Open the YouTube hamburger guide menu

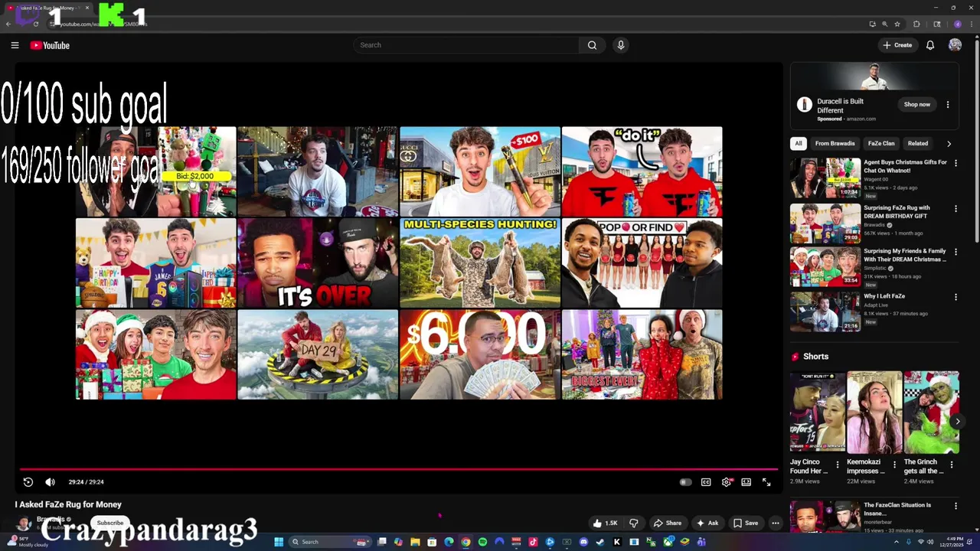coord(15,45)
